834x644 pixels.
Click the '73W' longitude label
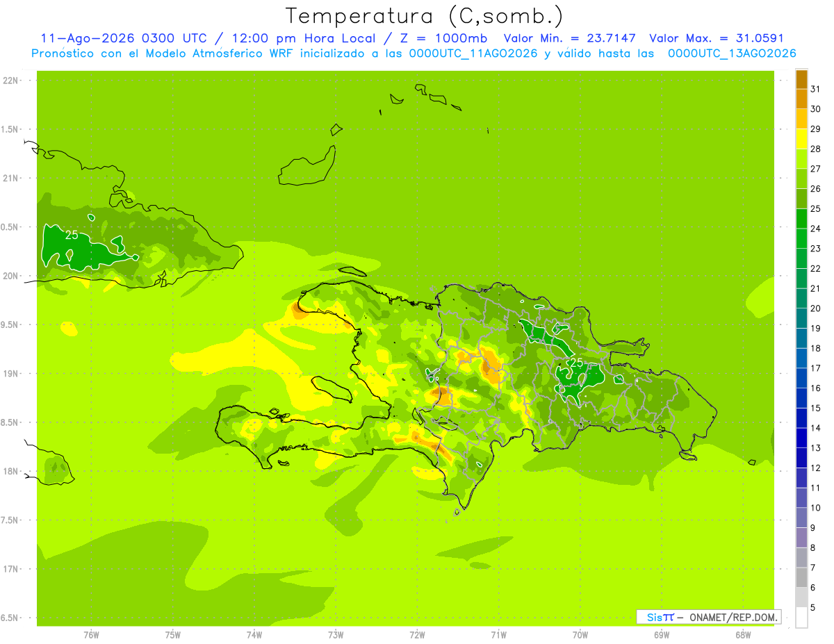click(336, 635)
